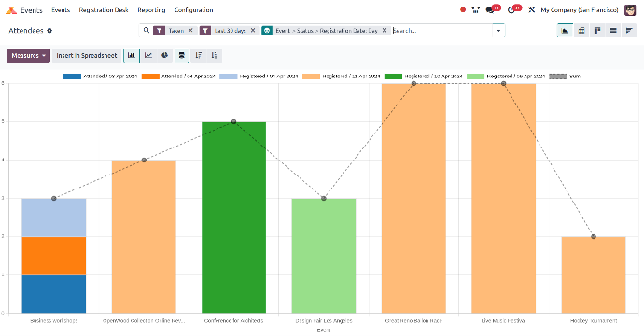
Task: Select second view icon beside graph view
Action: click(581, 31)
